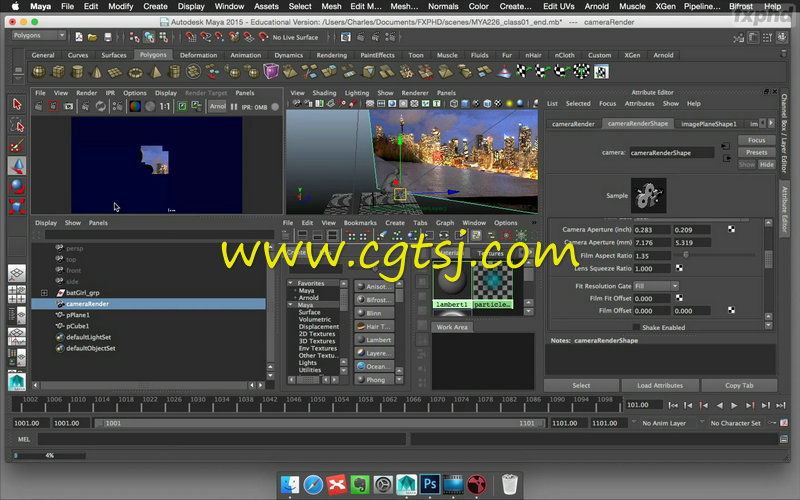800x500 pixels.
Task: Click the render region icon in Render View
Action: (x=53, y=107)
